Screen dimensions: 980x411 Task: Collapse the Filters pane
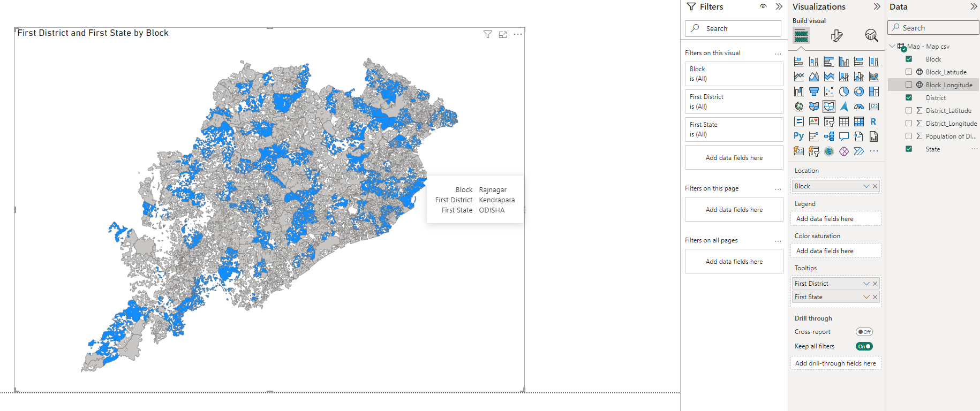[779, 6]
